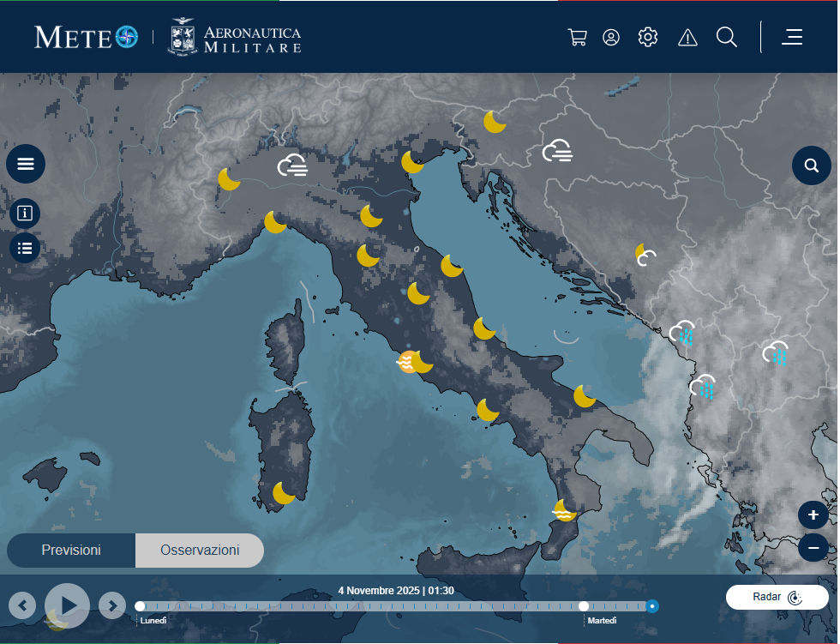Click the header search magnifier icon
This screenshot has width=840, height=644.
pos(727,37)
